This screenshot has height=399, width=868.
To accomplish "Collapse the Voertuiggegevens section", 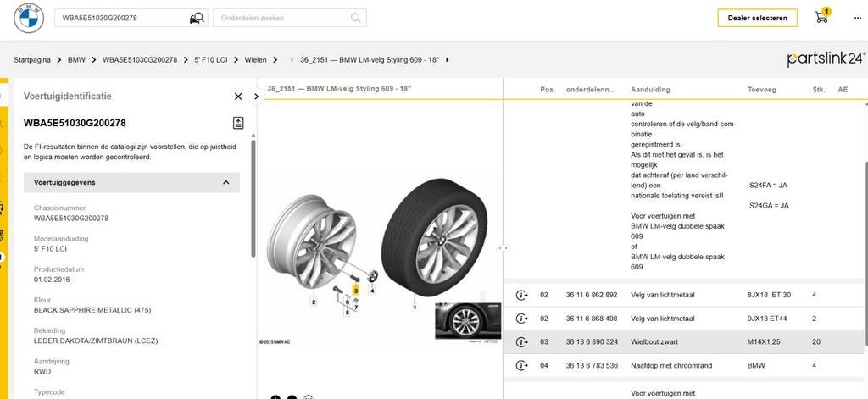I will click(225, 182).
